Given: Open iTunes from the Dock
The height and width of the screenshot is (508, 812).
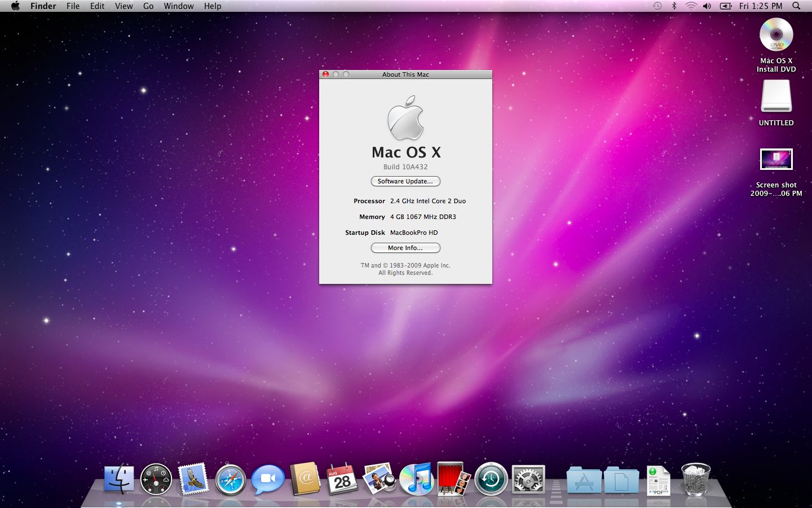Looking at the screenshot, I should pyautogui.click(x=417, y=479).
